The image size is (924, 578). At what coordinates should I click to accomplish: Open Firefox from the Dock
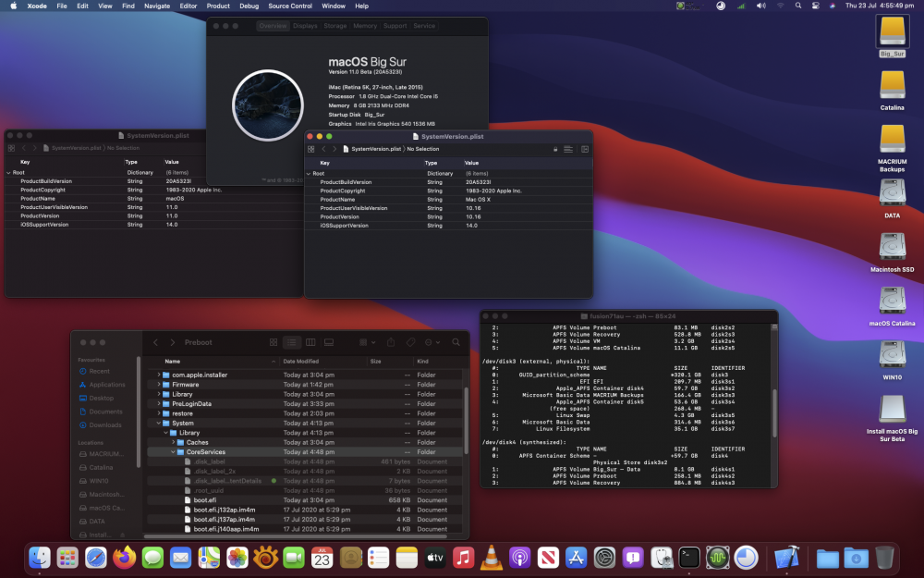[x=124, y=558]
